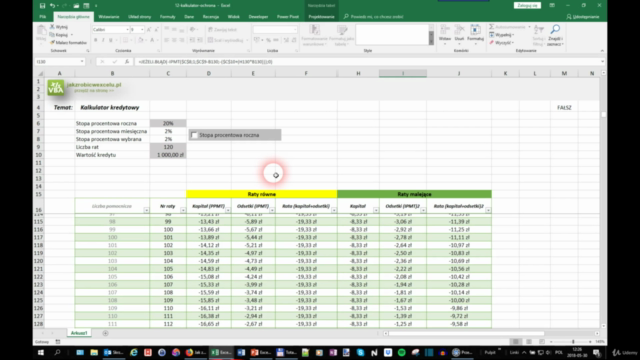Screen dimensions: 640x360
Task: Open Skype from the taskbar
Action: pos(360,352)
